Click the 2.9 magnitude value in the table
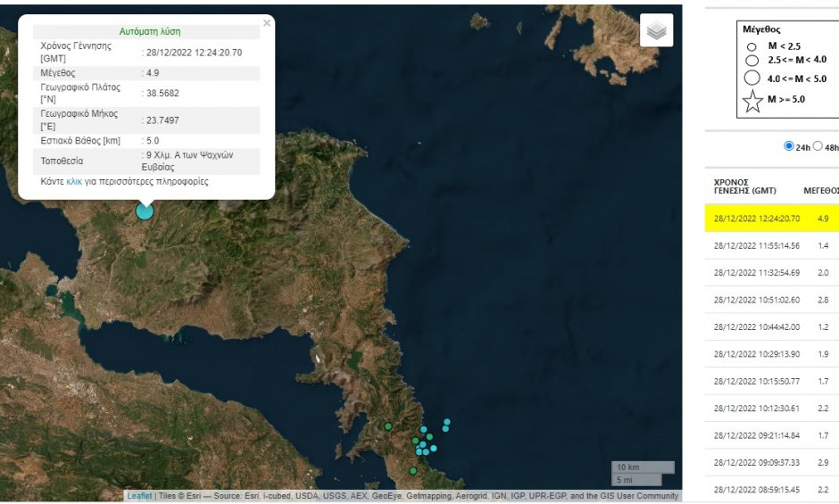This screenshot has height=504, width=839. (823, 462)
